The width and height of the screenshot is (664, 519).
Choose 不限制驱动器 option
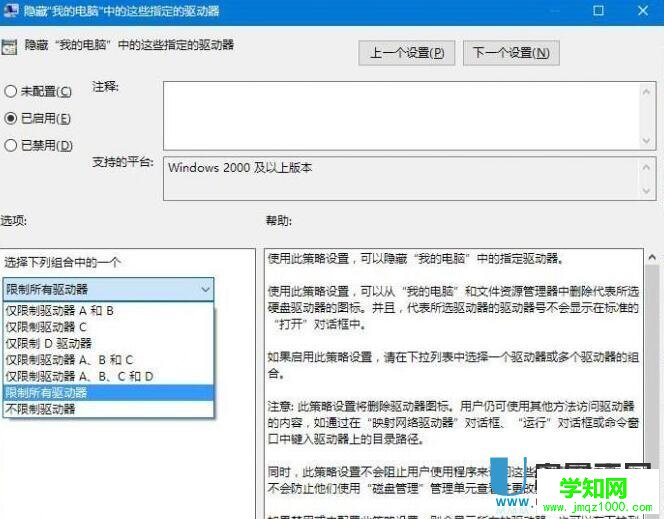pyautogui.click(x=108, y=409)
